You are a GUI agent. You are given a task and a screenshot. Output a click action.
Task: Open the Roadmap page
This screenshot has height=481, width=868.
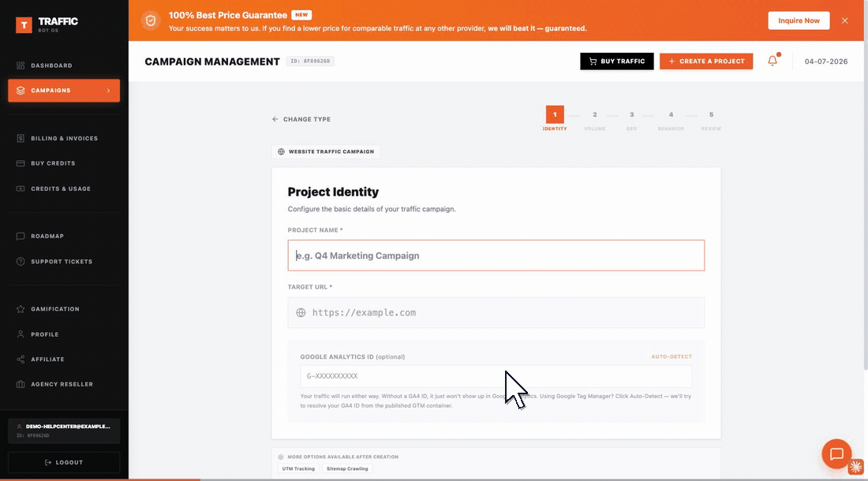47,236
